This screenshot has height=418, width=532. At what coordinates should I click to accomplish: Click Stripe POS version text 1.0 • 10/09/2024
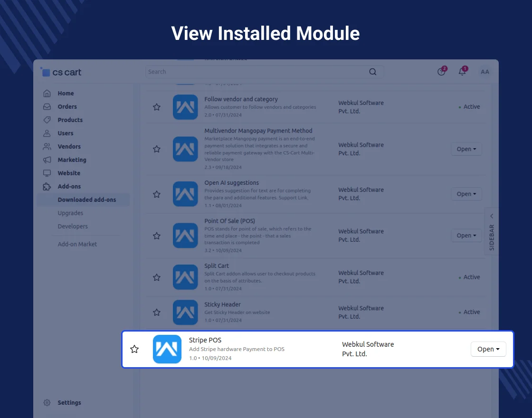tap(210, 358)
